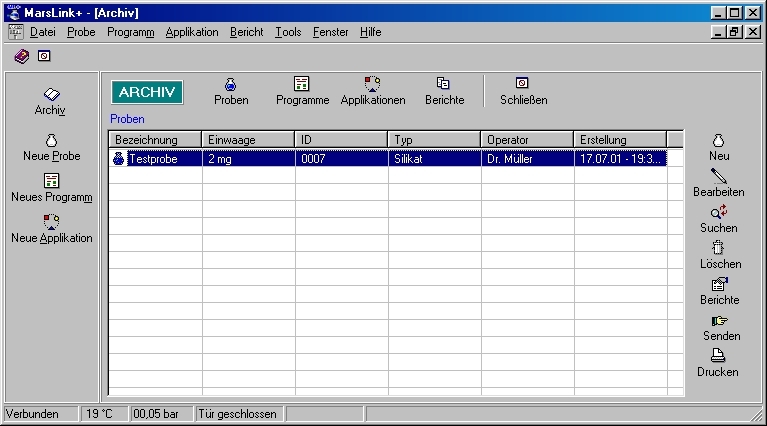Switch to Programme archive view
This screenshot has height=426, width=767.
pos(302,85)
